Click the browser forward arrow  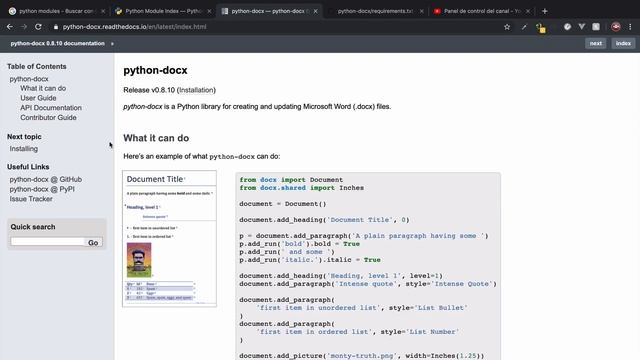point(24,27)
